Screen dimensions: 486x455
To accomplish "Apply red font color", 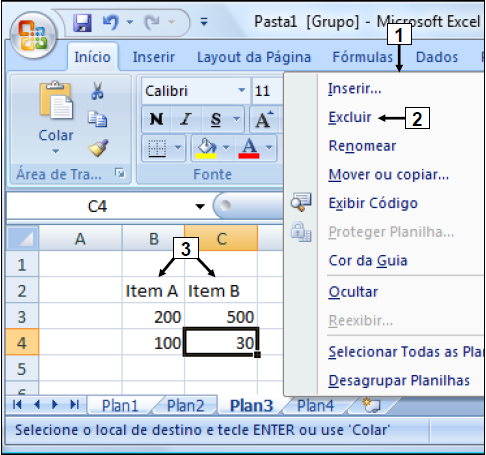I will click(249, 148).
